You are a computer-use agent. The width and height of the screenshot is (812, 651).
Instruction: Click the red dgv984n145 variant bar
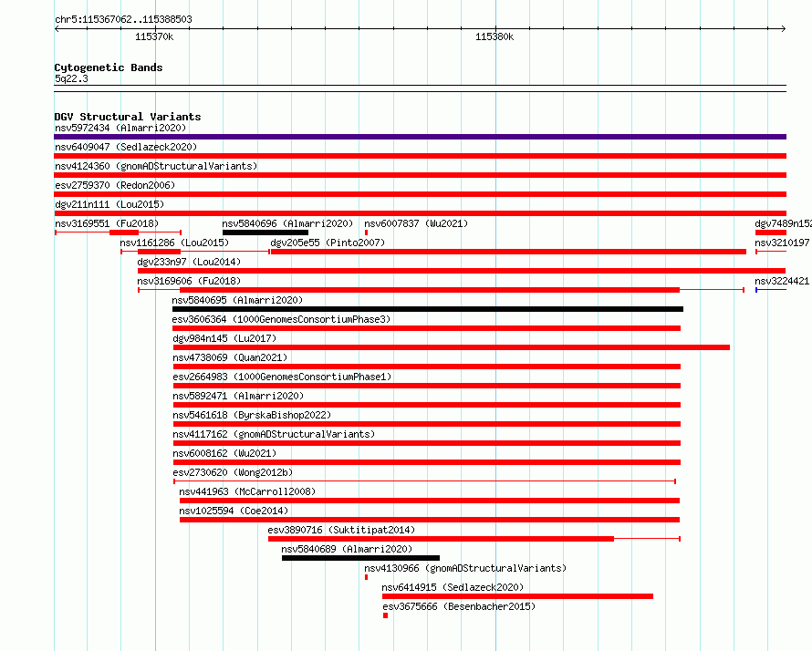451,347
